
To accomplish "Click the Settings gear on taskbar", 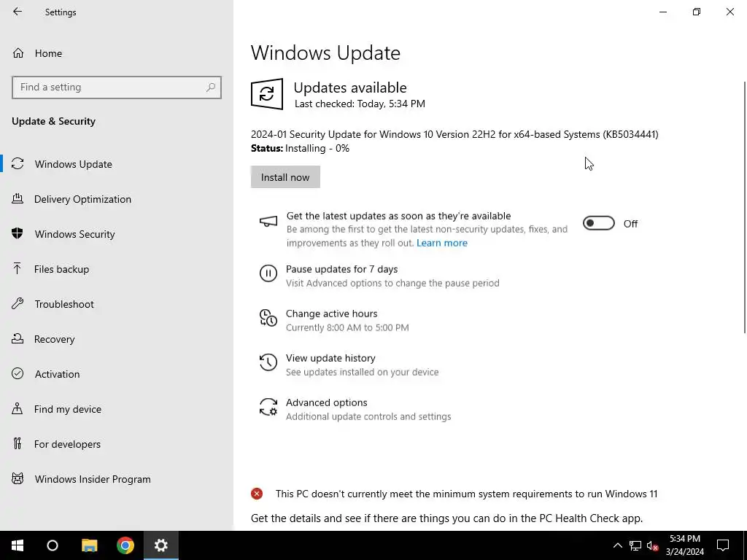I will [x=161, y=545].
